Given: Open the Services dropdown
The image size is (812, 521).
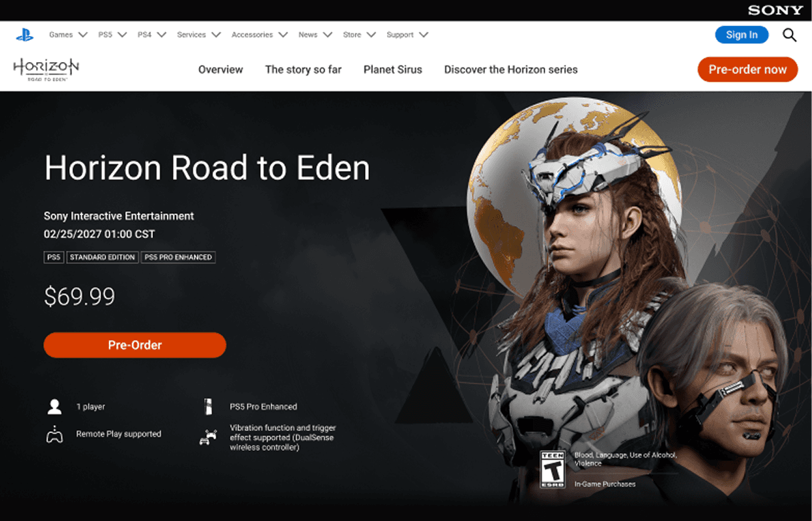Looking at the screenshot, I should pos(199,35).
